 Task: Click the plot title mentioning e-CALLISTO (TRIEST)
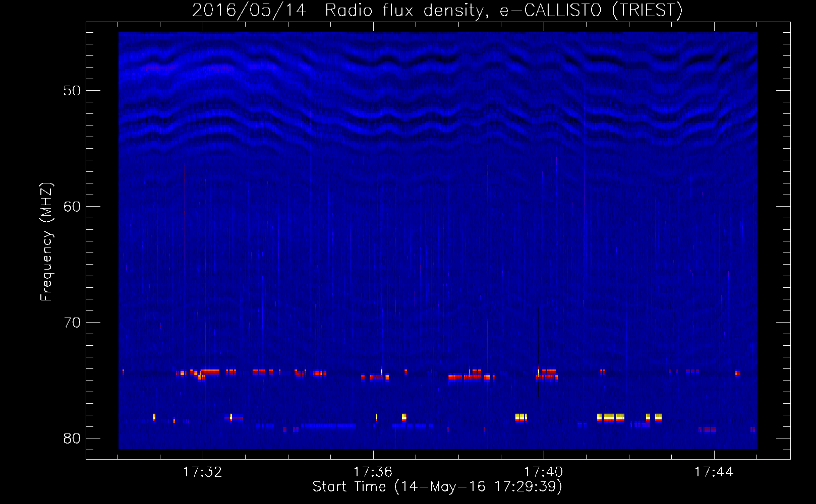coord(437,10)
